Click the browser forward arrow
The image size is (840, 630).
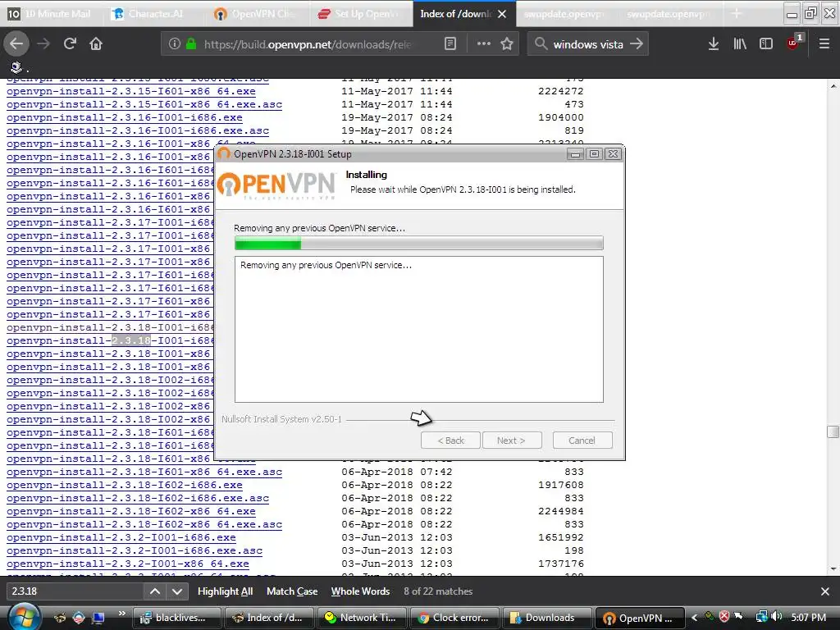pos(43,43)
